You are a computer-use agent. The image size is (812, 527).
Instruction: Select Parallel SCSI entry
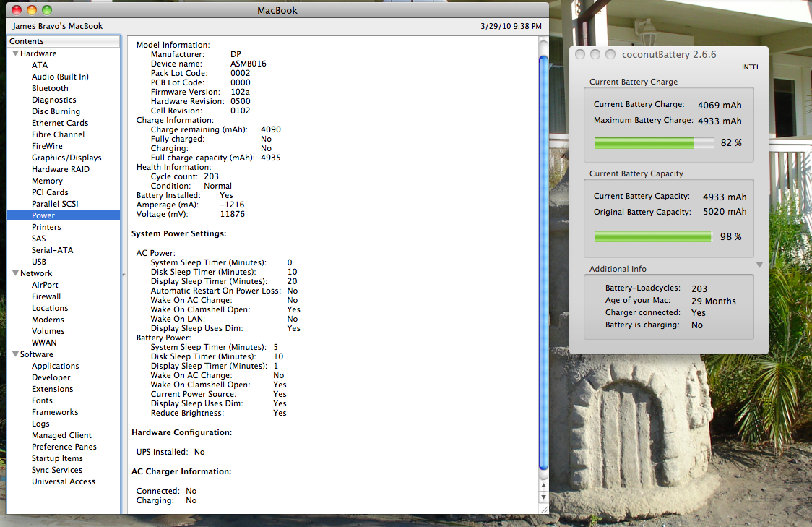pyautogui.click(x=55, y=204)
